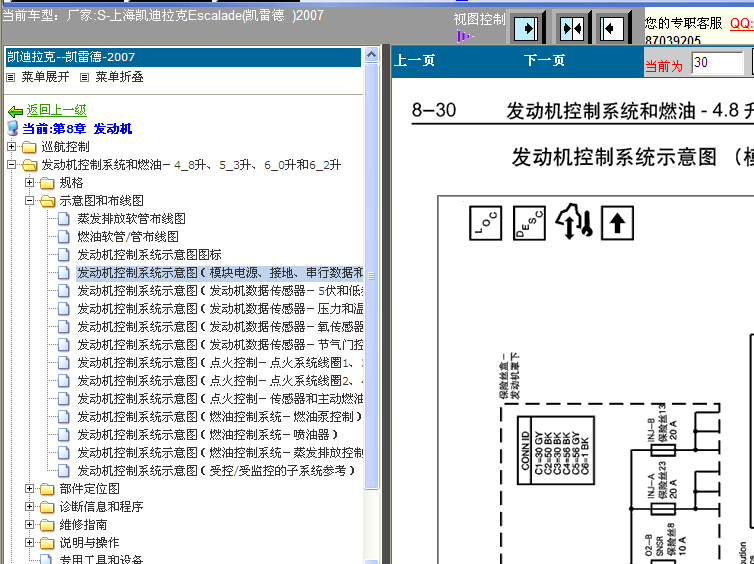Go to next page with 下一页
Viewport: 754px width, 564px height.
(x=544, y=60)
